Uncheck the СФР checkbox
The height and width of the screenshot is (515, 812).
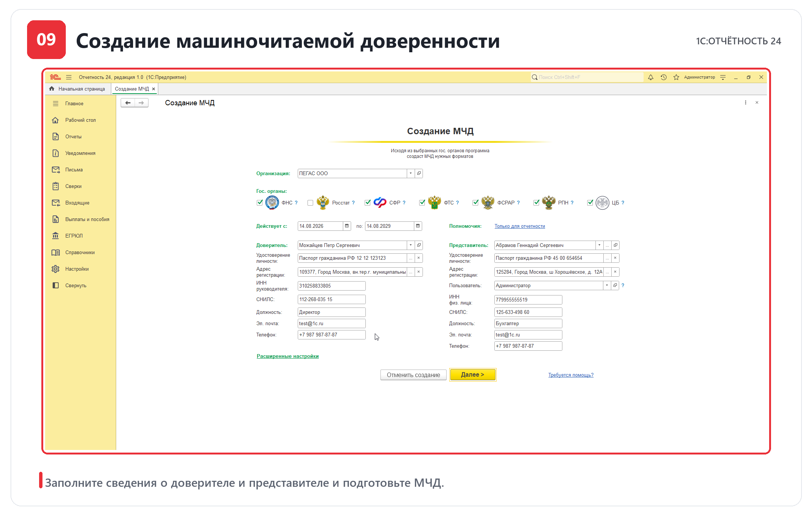[368, 203]
